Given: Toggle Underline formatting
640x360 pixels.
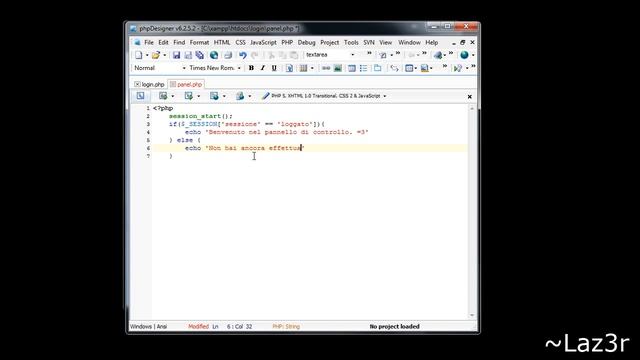Looking at the screenshot, I should click(x=274, y=68).
